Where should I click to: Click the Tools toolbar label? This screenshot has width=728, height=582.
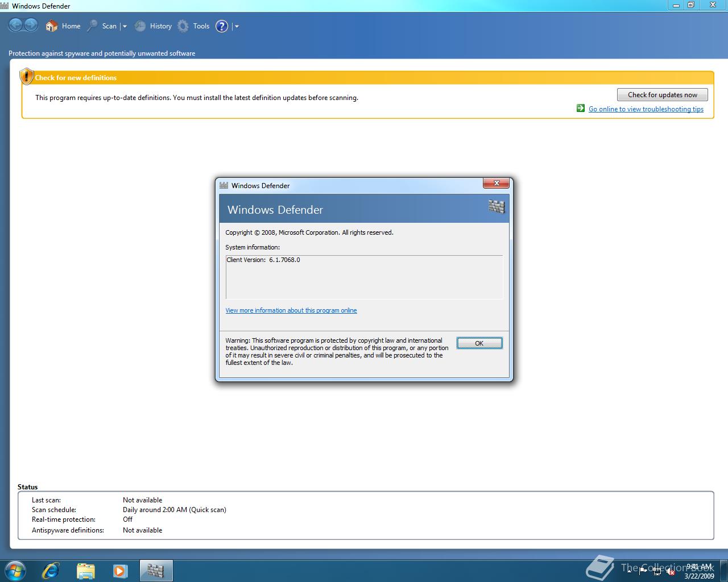[x=201, y=26]
